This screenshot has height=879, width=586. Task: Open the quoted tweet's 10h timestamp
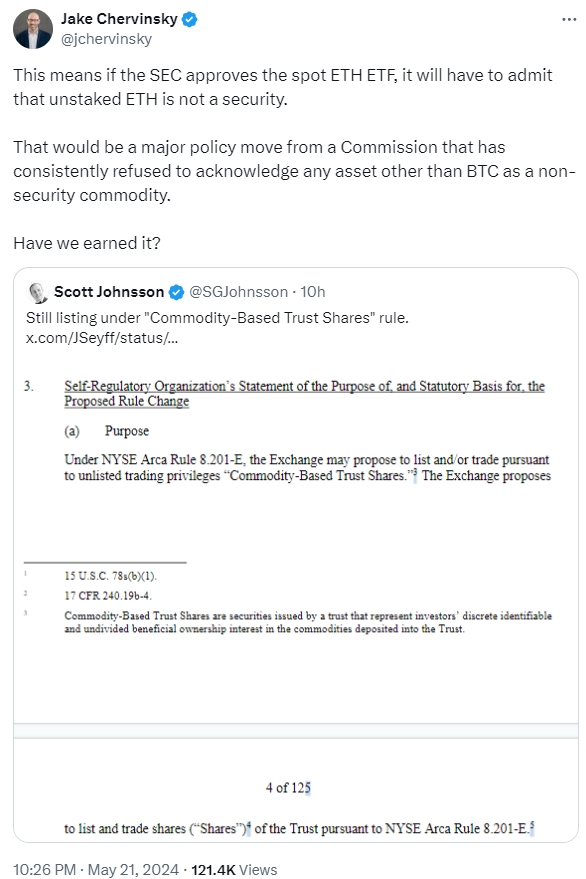(x=313, y=292)
